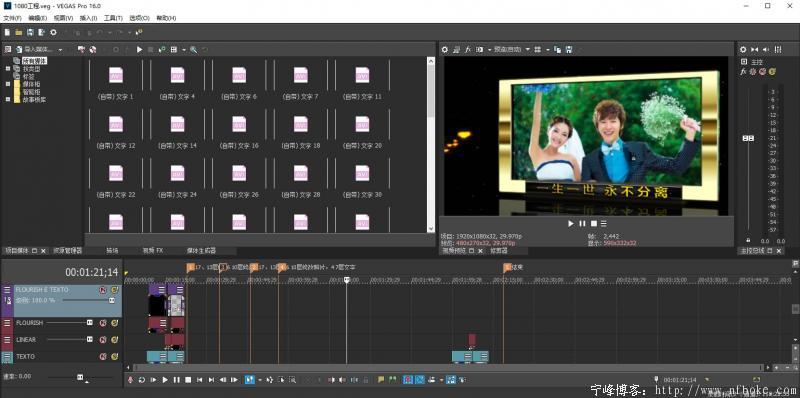Open the Help menu (帮助)
The height and width of the screenshot is (398, 800).
pos(166,18)
